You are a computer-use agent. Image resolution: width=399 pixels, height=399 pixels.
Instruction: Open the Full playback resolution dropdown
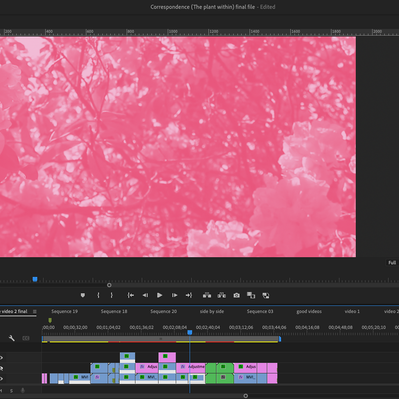point(392,263)
